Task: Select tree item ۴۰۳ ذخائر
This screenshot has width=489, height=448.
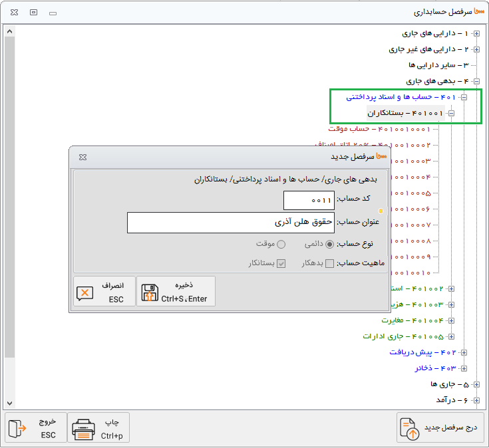Action: click(435, 368)
